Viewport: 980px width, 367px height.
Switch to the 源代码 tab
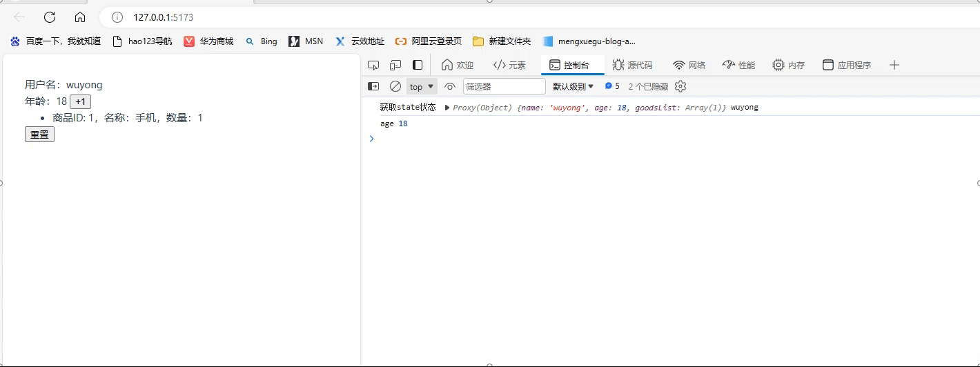[x=632, y=65]
